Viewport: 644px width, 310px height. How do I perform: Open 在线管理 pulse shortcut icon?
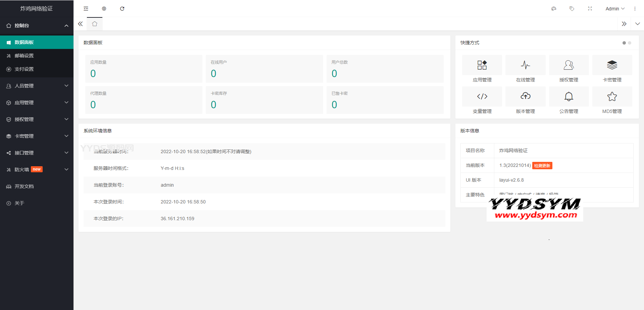click(525, 65)
